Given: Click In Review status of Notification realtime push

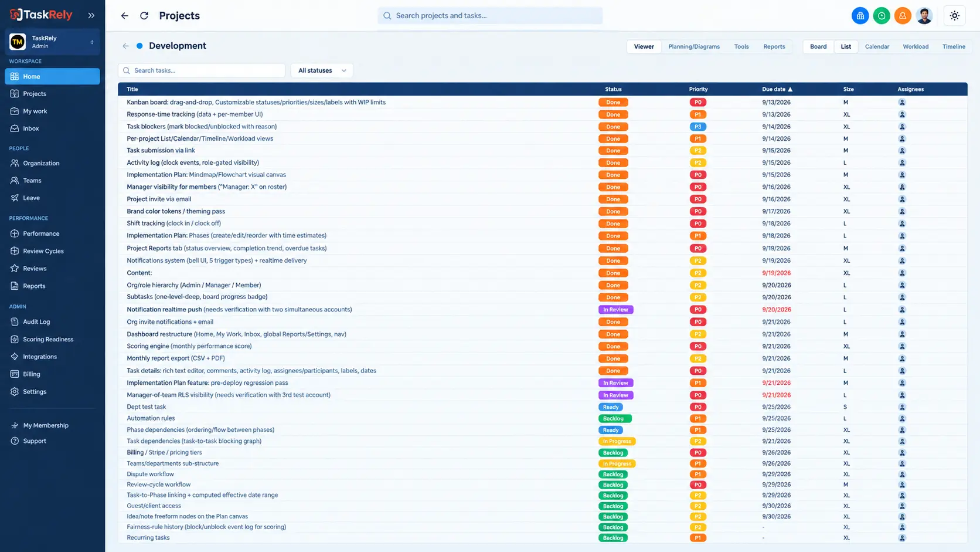Looking at the screenshot, I should [x=615, y=310].
